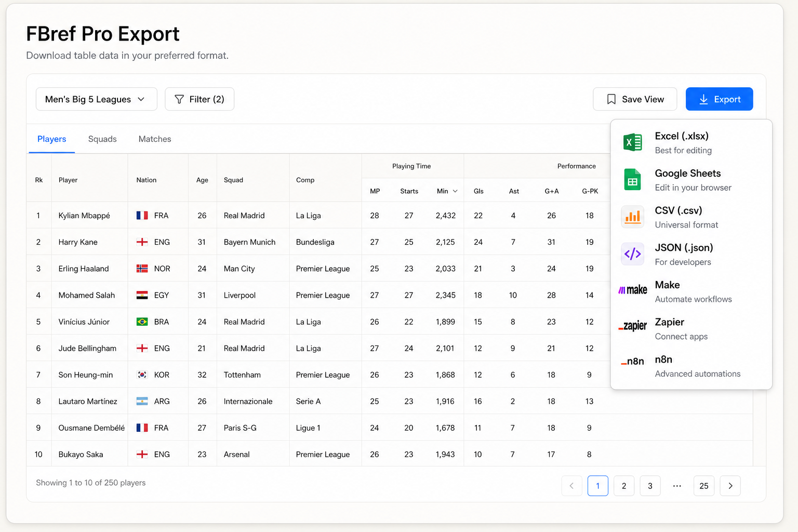Click the Google Sheets green icon
This screenshot has width=798, height=532.
[x=632, y=180]
